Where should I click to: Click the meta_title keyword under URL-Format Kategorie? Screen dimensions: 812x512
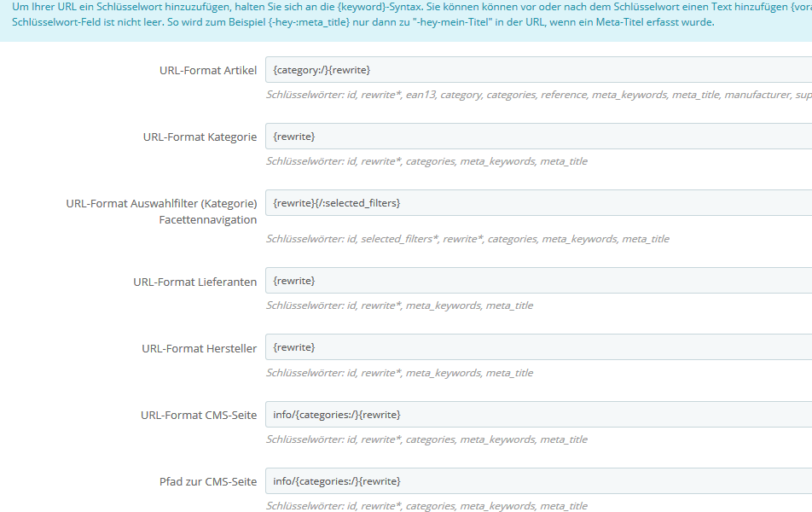tap(565, 160)
